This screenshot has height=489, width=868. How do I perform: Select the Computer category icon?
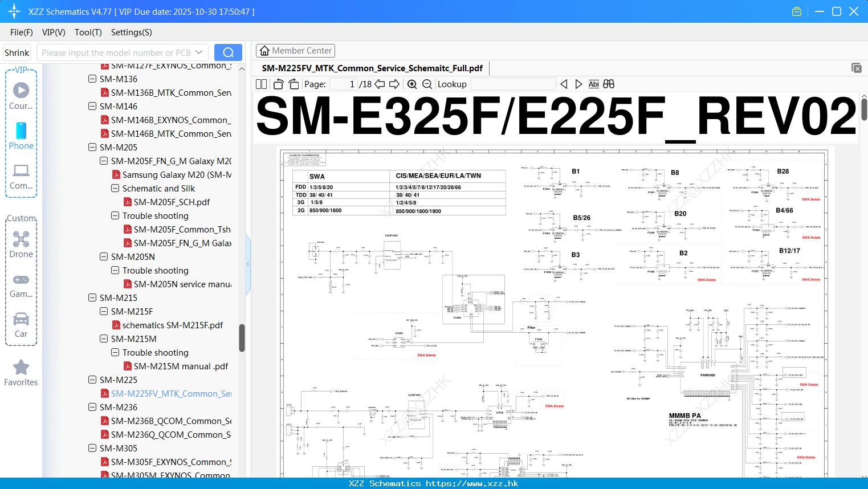21,170
